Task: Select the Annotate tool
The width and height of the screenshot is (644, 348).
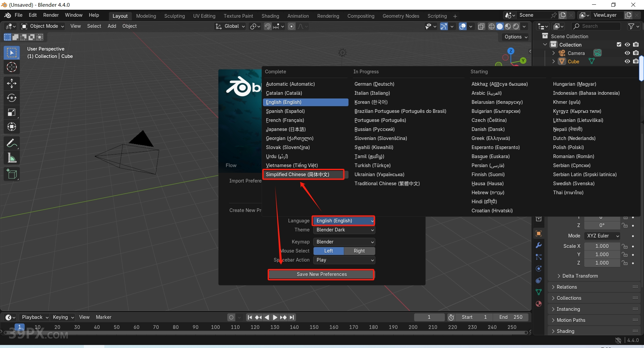Action: point(12,143)
